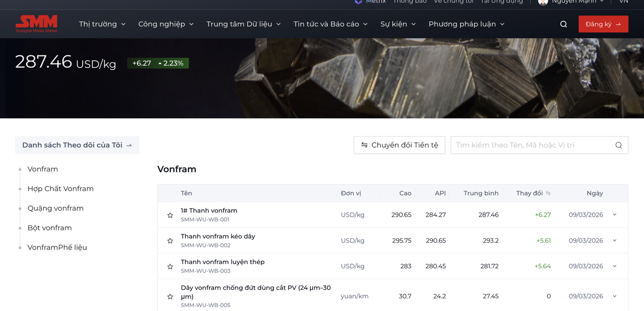This screenshot has width=644, height=311.
Task: Click the Metrix logo icon in the top bar
Action: tap(358, 2)
